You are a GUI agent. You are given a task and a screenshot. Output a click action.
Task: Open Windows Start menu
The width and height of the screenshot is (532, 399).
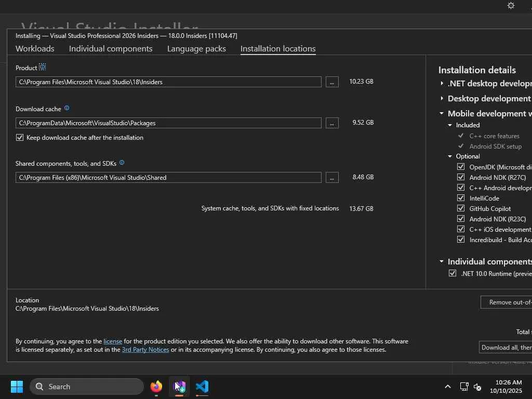point(17,387)
